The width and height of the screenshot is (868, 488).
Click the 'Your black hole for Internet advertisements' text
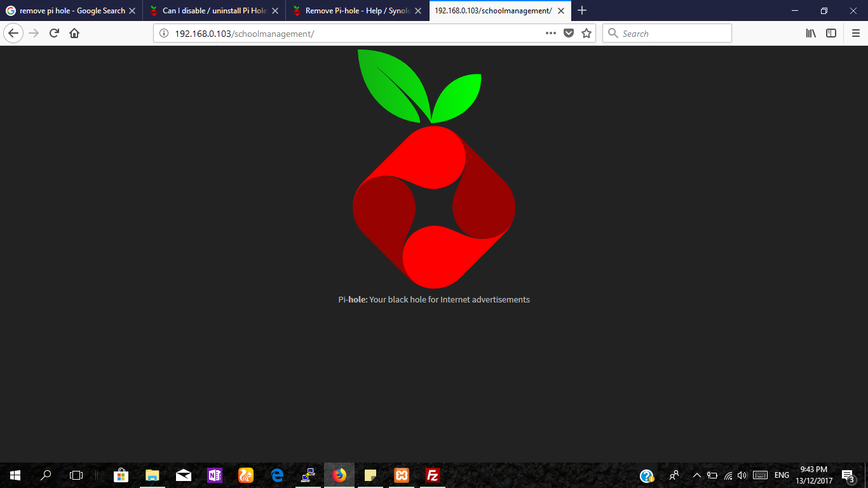[x=449, y=299]
